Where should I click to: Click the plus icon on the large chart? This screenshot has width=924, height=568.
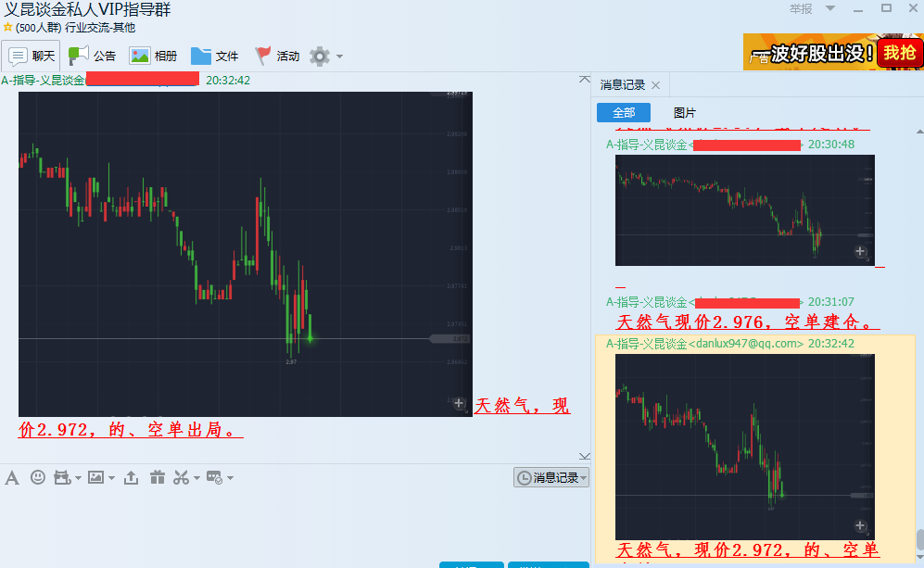pos(459,404)
